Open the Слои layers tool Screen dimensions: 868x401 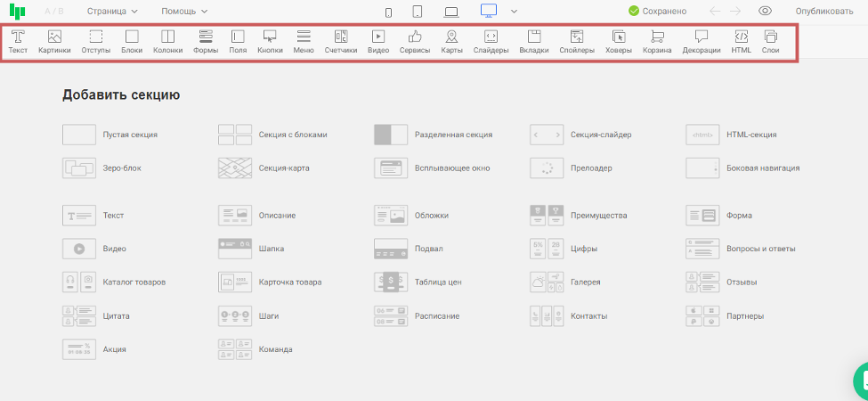click(x=771, y=42)
